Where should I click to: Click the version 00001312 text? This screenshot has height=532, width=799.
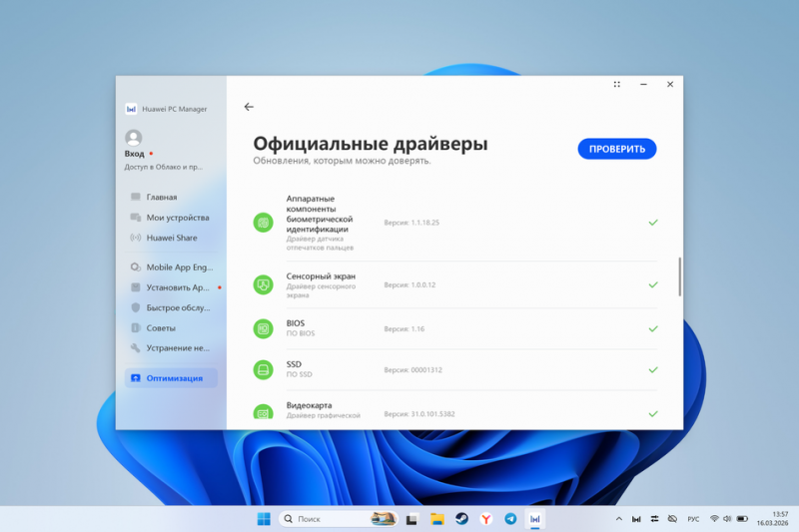tap(412, 369)
